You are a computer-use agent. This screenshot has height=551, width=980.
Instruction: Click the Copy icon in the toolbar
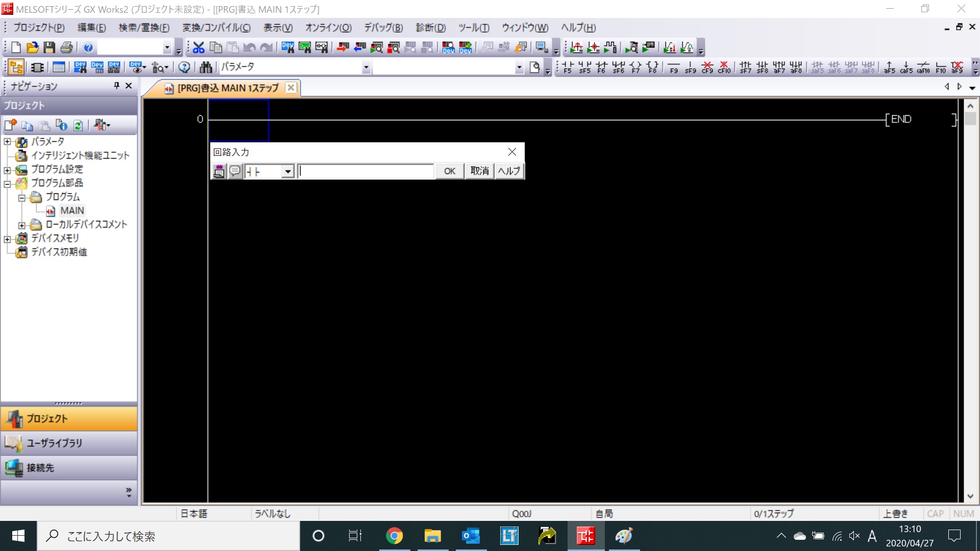pos(216,47)
